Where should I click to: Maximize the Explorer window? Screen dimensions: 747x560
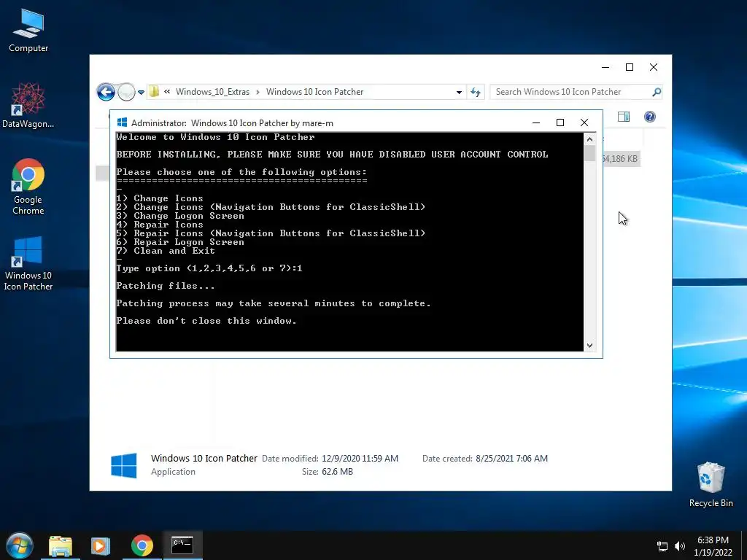point(630,67)
